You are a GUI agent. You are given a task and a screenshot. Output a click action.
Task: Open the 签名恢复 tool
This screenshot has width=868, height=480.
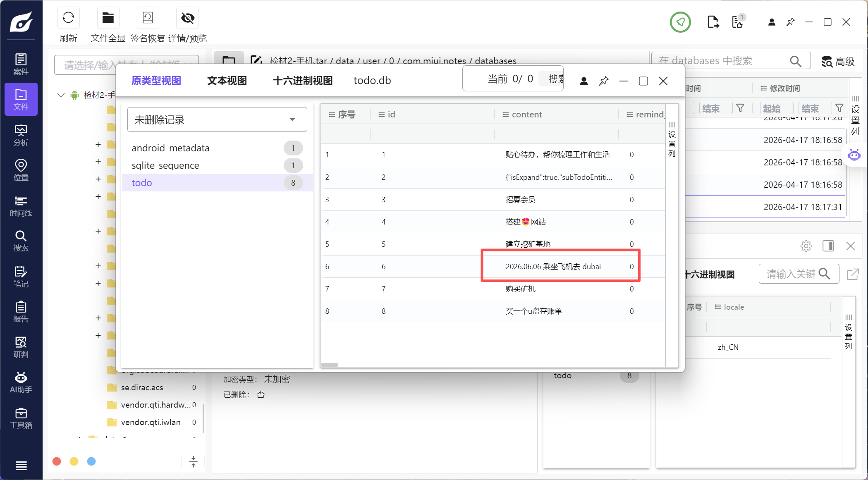point(148,18)
